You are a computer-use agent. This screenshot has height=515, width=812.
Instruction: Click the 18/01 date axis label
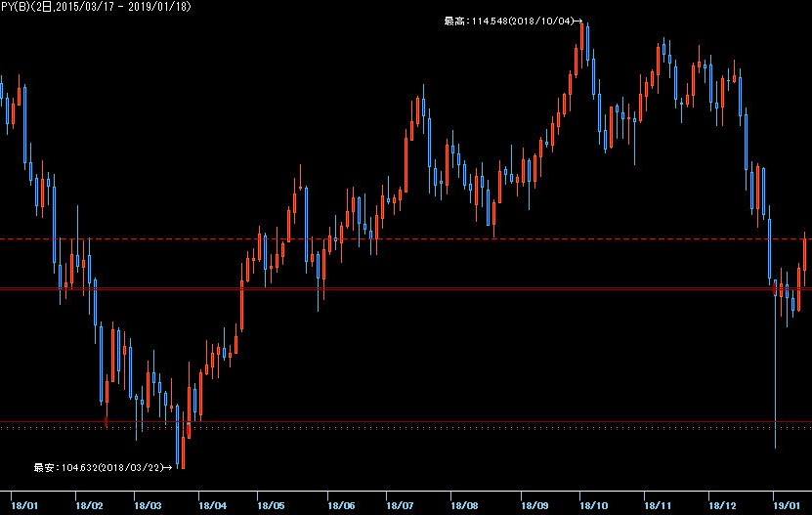[24, 505]
